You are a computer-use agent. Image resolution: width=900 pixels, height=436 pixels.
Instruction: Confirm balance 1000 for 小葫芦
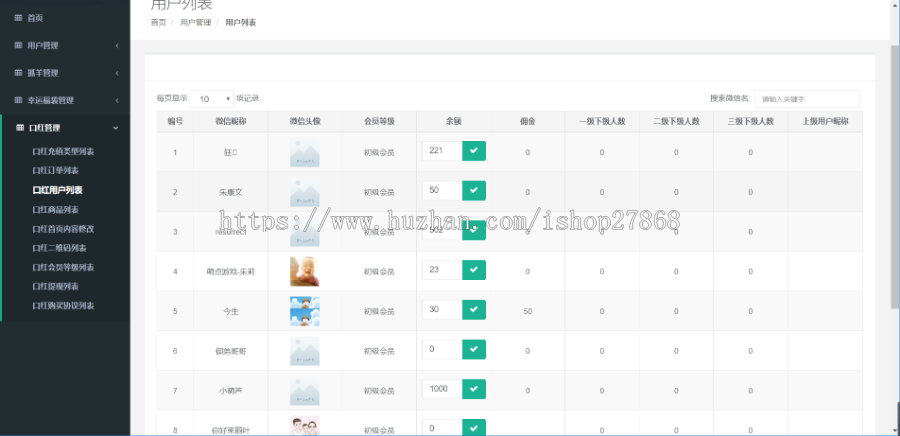tap(474, 389)
